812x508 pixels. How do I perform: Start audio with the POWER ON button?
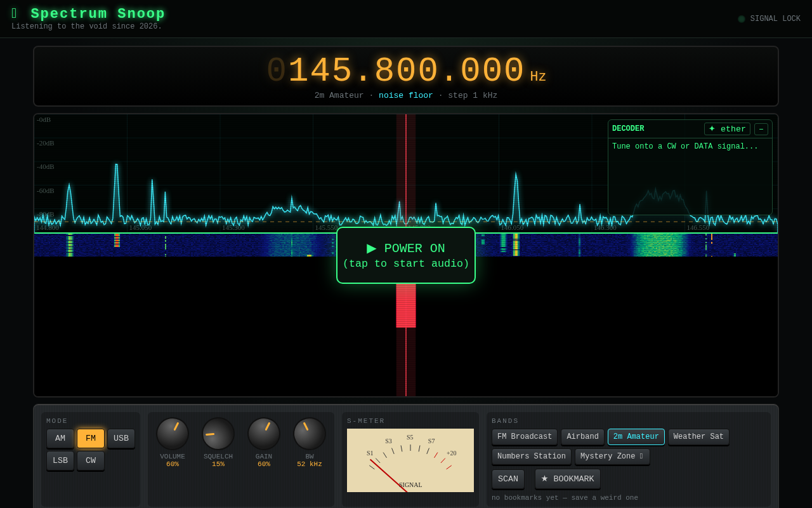[x=406, y=255]
